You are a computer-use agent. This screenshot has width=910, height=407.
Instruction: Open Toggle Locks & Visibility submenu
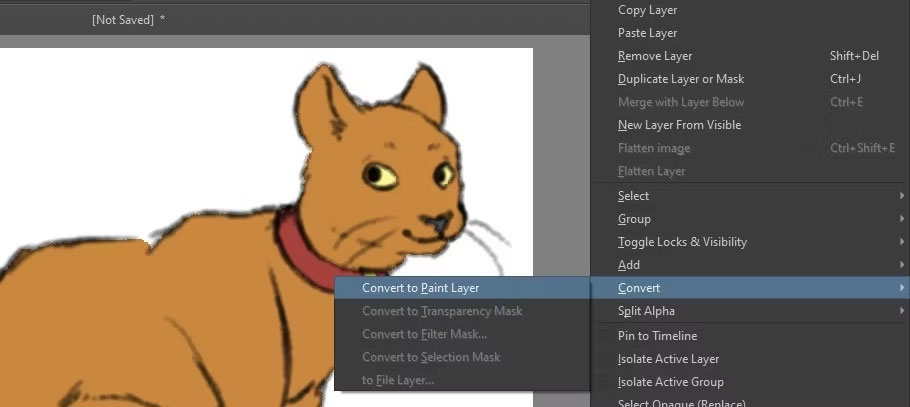(750, 242)
